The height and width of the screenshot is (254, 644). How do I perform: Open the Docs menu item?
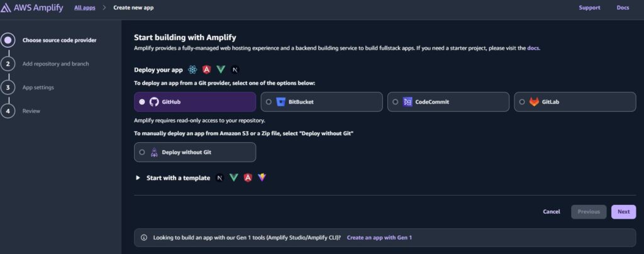tap(623, 8)
